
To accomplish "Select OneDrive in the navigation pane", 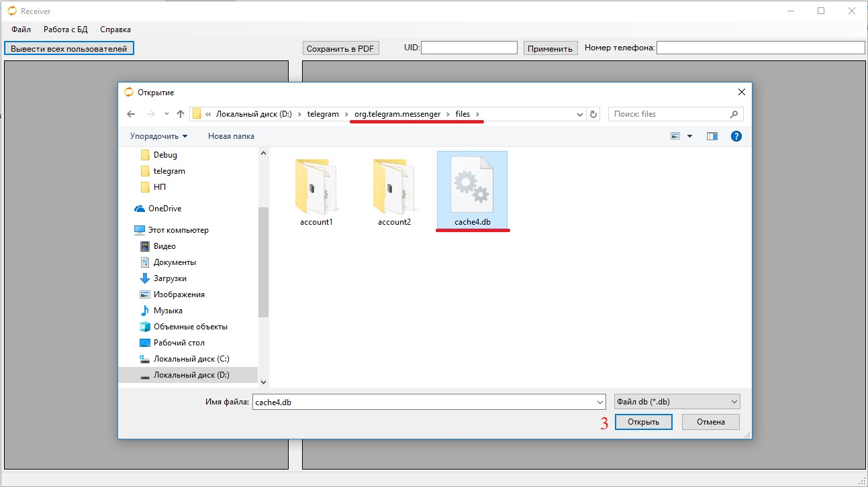I will (164, 209).
